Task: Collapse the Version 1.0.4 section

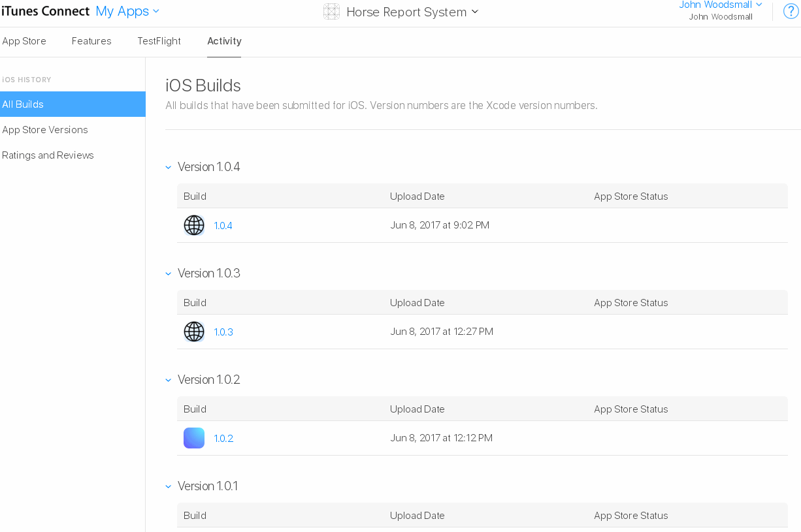Action: (168, 167)
